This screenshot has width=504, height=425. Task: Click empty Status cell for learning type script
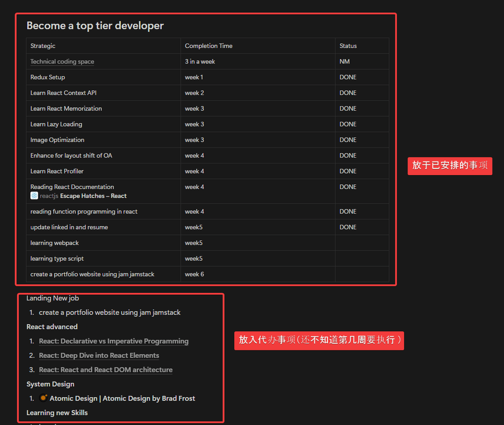tap(362, 259)
